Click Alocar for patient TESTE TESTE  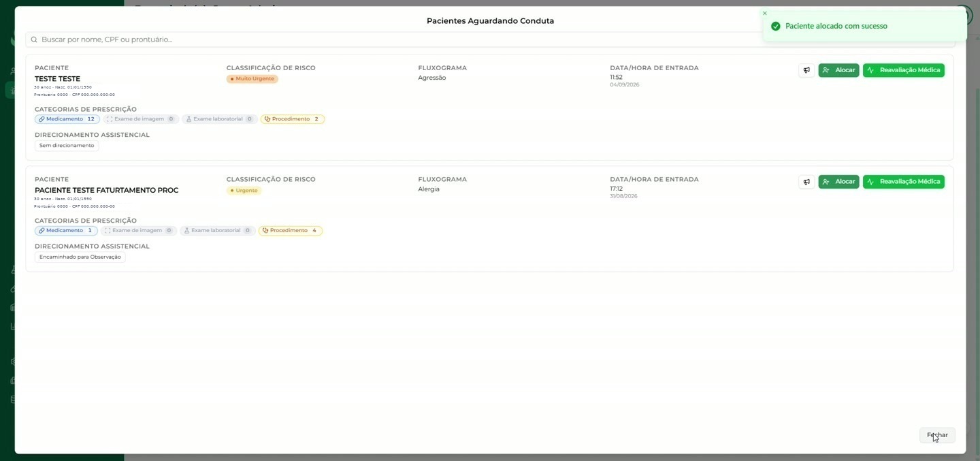pos(838,70)
